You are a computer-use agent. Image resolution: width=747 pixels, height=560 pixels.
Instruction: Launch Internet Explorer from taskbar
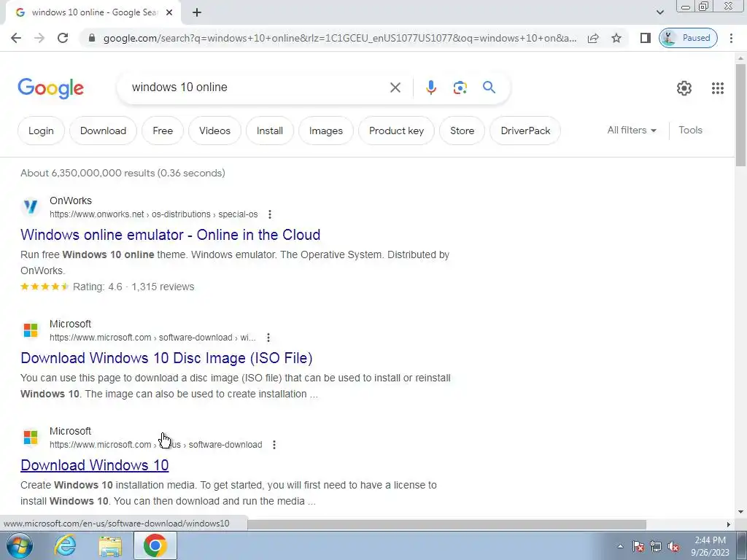pos(65,545)
